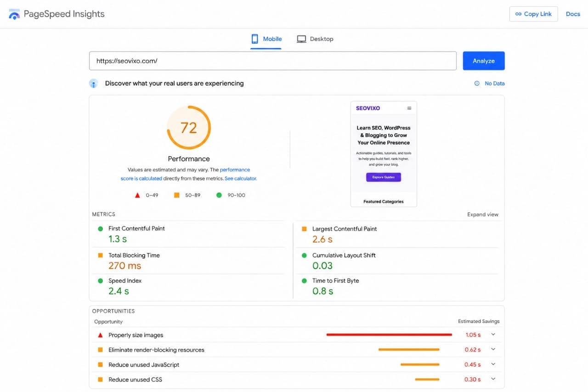This screenshot has height=392, width=588.
Task: Click the No Data link
Action: click(495, 83)
